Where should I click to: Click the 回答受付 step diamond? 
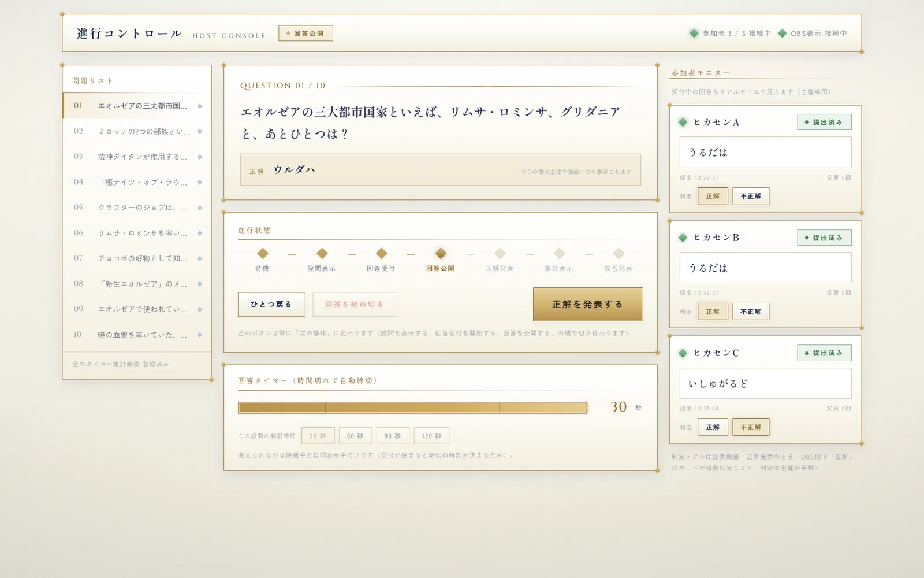pyautogui.click(x=381, y=253)
